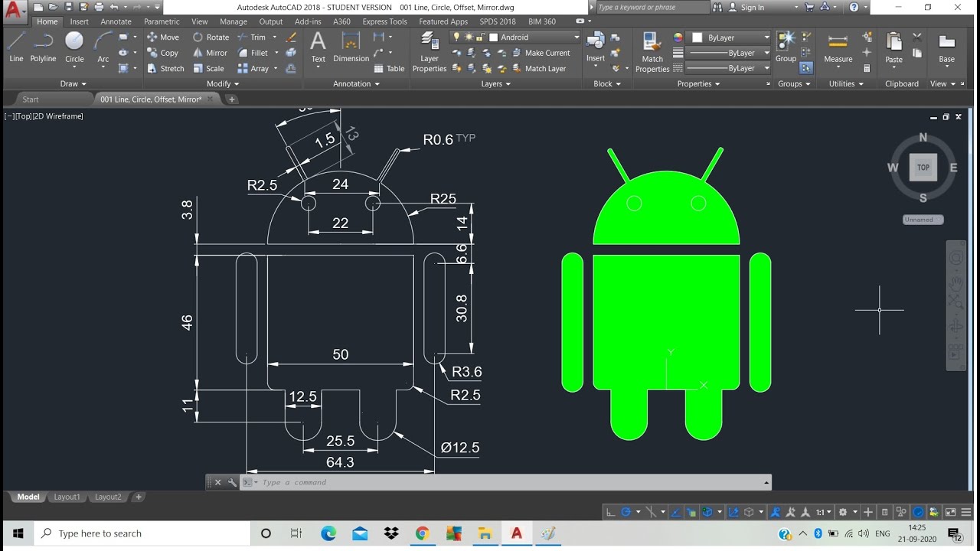Click the Scale tool

click(208, 68)
